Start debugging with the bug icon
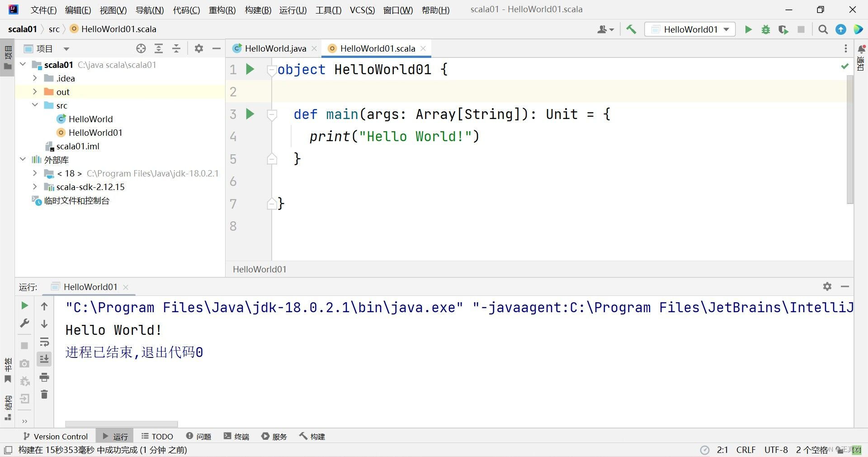 tap(766, 29)
